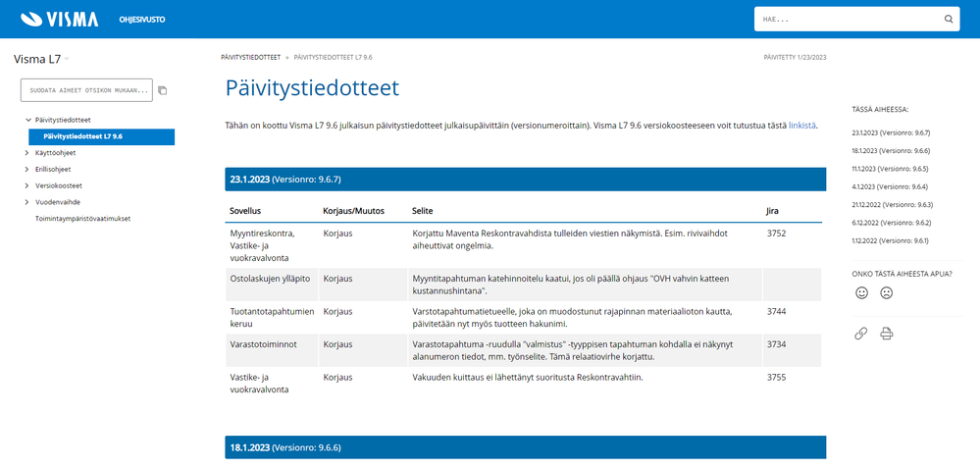This screenshot has width=980, height=468.
Task: Jump to 1.12.2022 (Versionro: 9.6.1) section
Action: 892,240
